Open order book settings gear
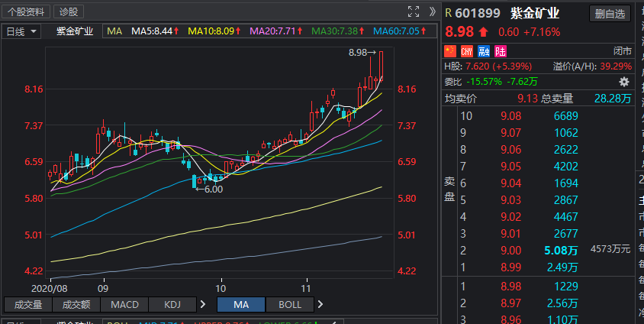The height and width of the screenshot is (324, 644). 624,82
